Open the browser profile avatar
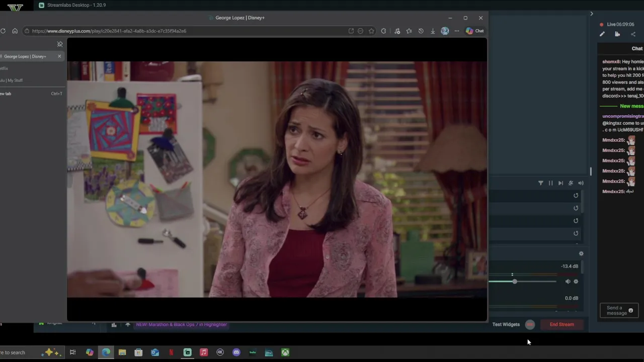The image size is (644, 362). 445,31
